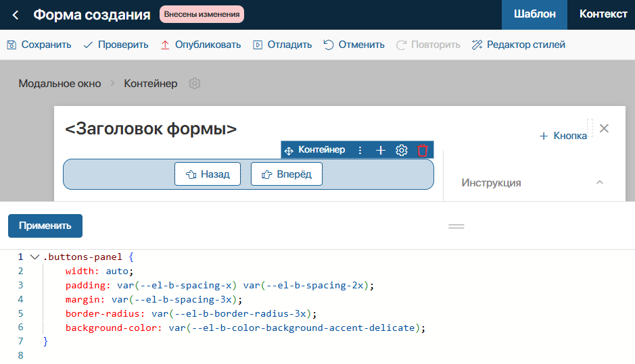Open Контейнер settings gear
This screenshot has width=635, height=364.
401,150
